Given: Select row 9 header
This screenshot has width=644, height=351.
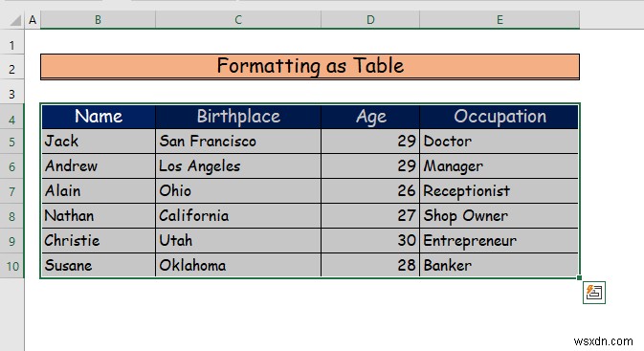Looking at the screenshot, I should pyautogui.click(x=11, y=241).
